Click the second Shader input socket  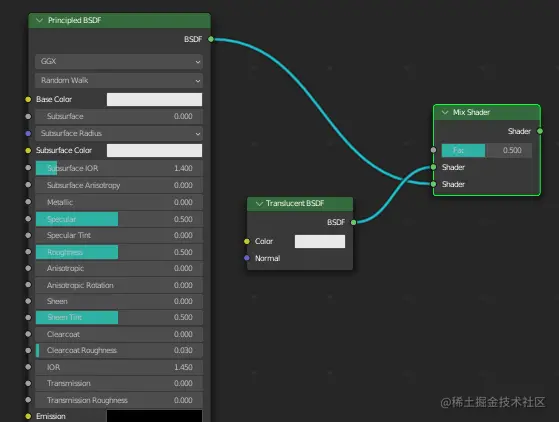[433, 184]
